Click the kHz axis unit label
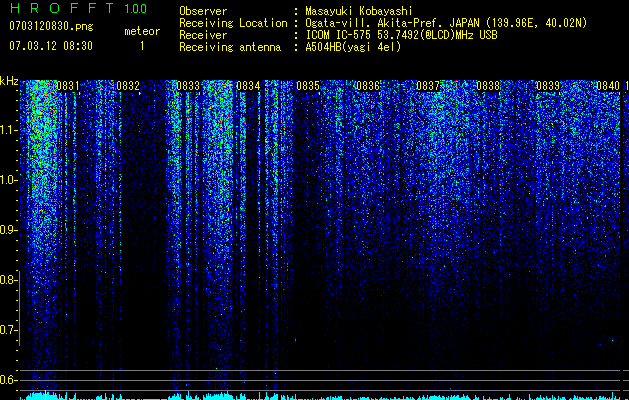 click(x=9, y=81)
